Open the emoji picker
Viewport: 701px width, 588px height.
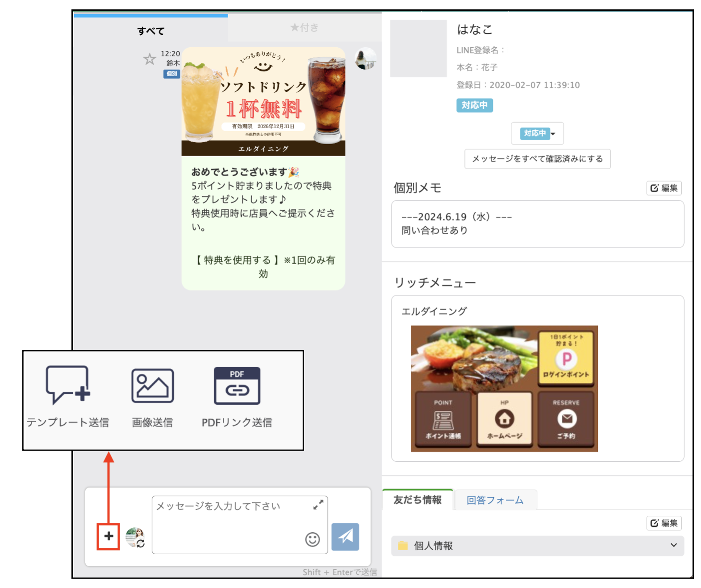(x=313, y=539)
